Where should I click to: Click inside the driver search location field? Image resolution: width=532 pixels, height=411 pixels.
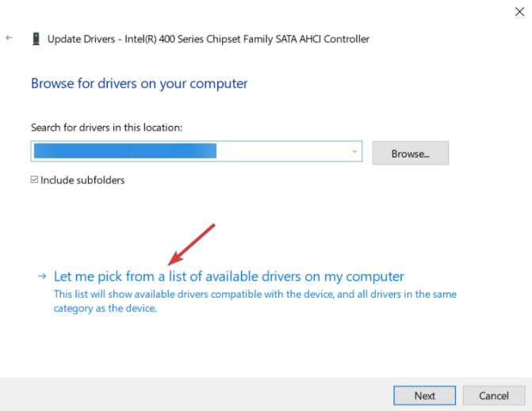pos(277,152)
